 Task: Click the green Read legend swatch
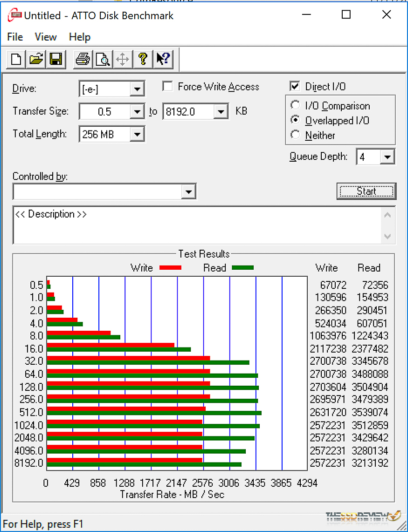click(242, 268)
